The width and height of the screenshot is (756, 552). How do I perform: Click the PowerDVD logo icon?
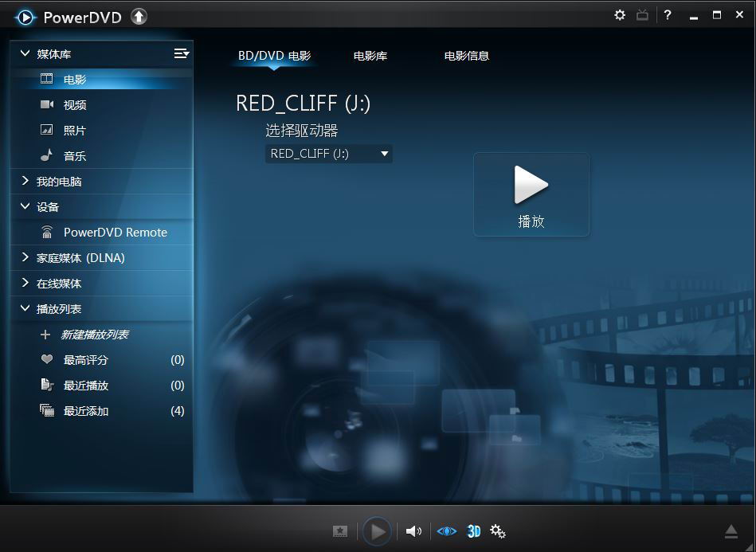[25, 18]
